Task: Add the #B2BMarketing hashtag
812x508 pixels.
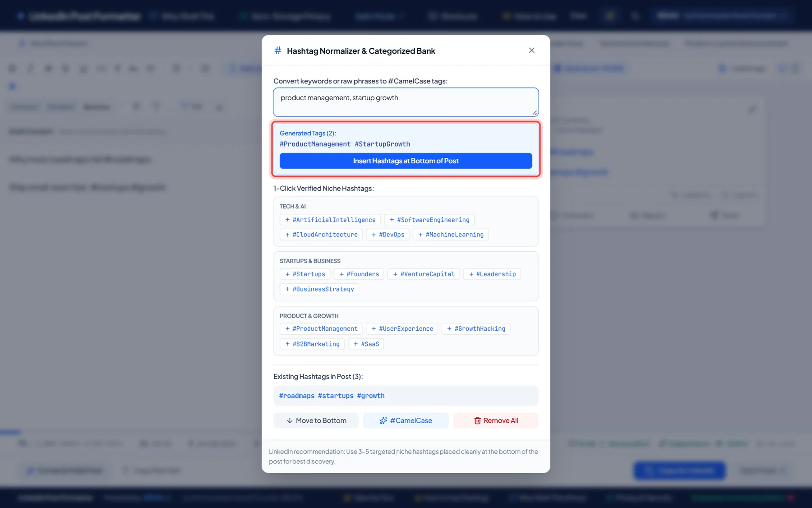Action: point(312,344)
